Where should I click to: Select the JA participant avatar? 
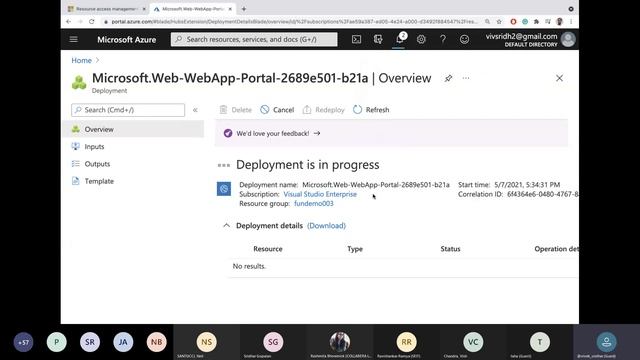point(123,342)
